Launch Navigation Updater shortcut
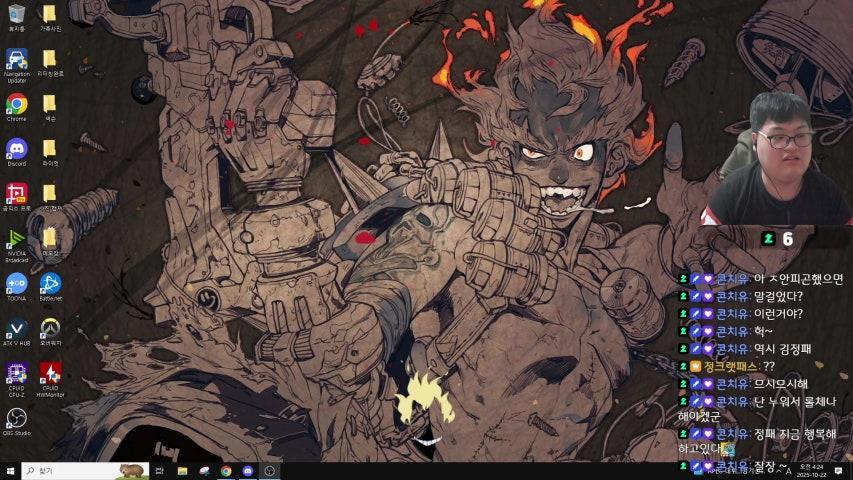 (x=16, y=65)
